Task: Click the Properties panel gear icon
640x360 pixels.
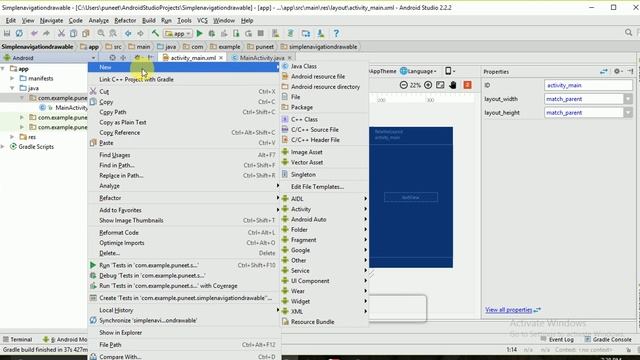Action: point(617,71)
